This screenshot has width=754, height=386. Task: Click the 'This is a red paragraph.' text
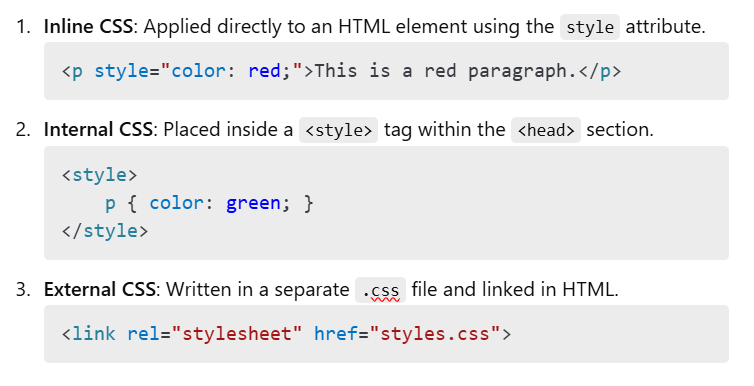(x=446, y=71)
